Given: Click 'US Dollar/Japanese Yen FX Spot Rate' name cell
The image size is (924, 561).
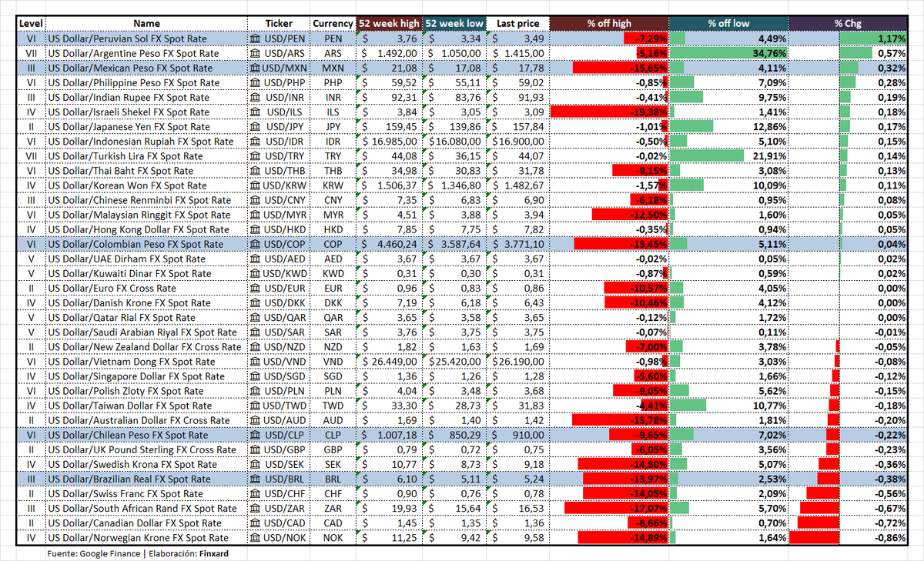Looking at the screenshot, I should [146, 126].
